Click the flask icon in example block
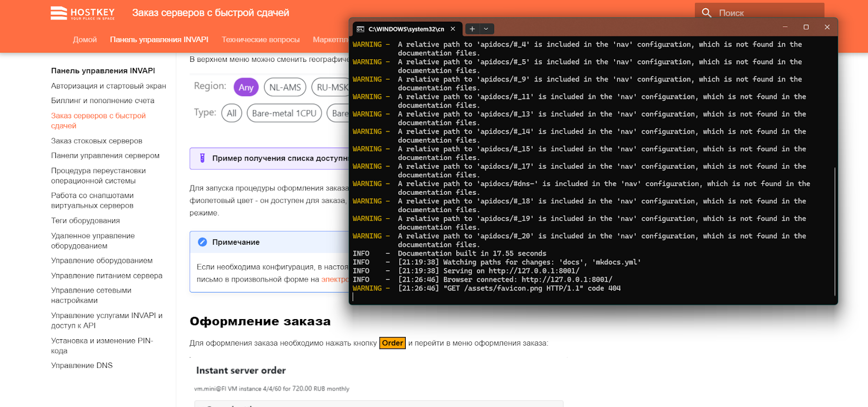This screenshot has width=868, height=407. coord(202,158)
